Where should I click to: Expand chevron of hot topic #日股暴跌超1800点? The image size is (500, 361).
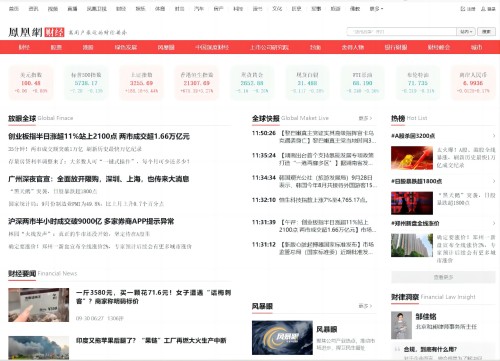point(494,181)
